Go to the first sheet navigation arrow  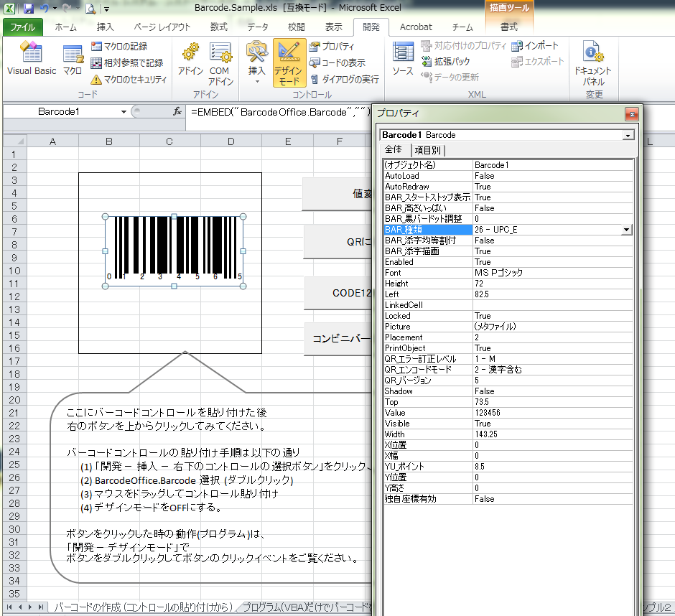click(9, 607)
